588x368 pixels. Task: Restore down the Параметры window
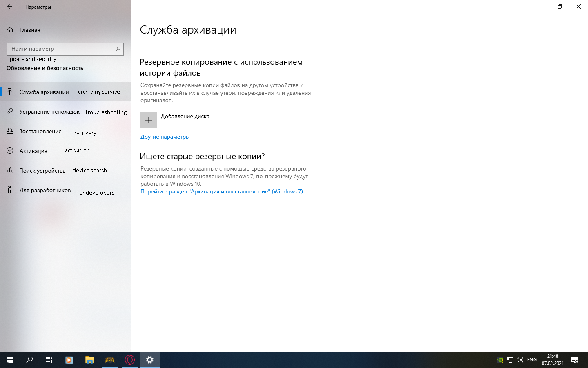pos(560,7)
